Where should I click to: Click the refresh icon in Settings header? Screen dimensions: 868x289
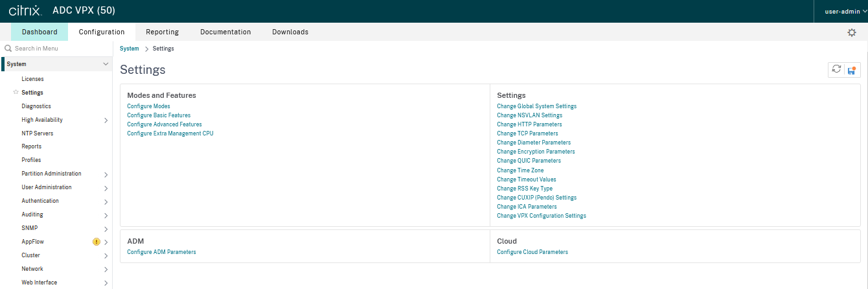point(837,69)
